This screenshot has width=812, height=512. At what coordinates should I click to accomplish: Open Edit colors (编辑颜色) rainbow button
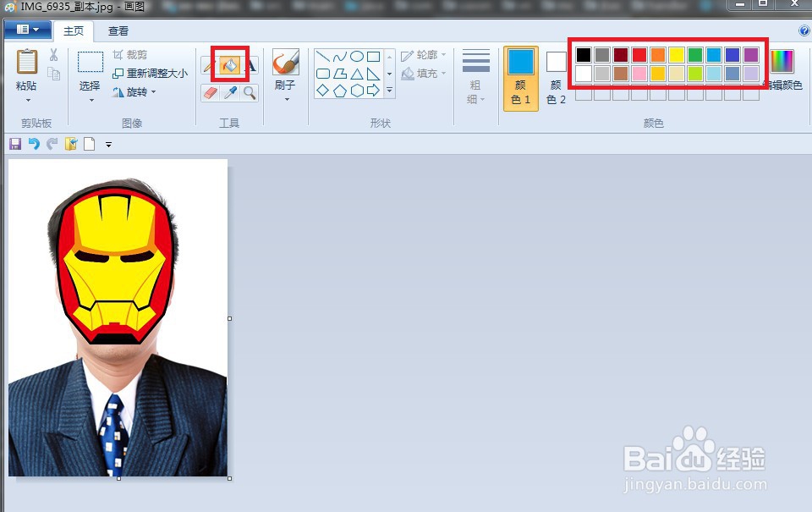tap(783, 70)
